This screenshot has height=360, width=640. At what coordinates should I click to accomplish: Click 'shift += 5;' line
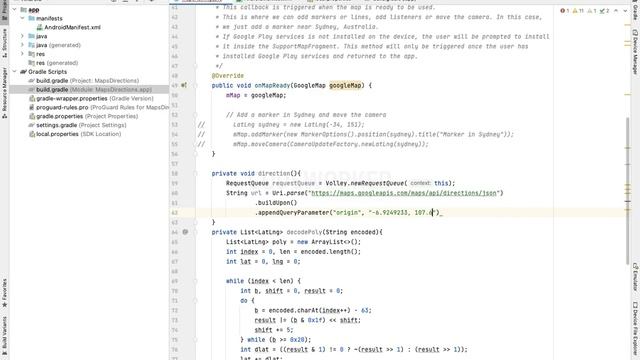273,330
